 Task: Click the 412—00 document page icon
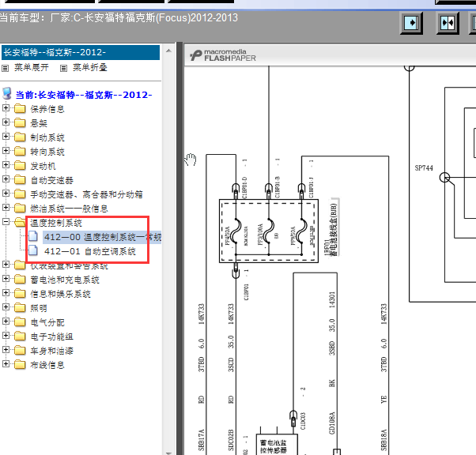[33, 236]
